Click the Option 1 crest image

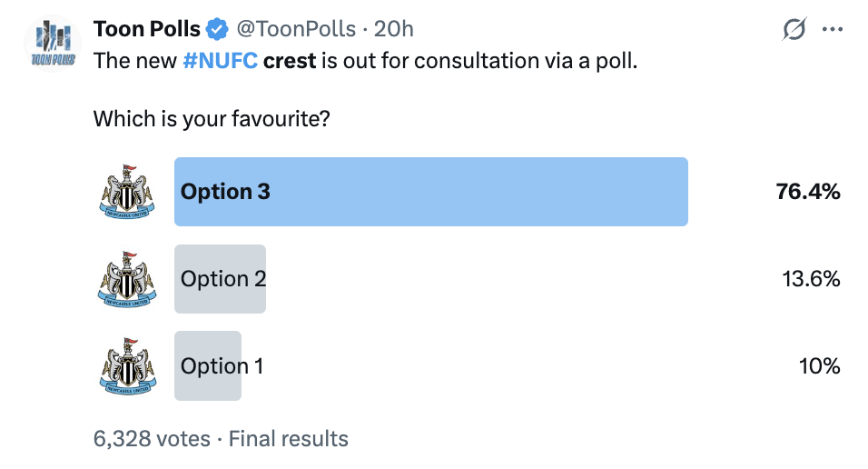click(x=127, y=366)
